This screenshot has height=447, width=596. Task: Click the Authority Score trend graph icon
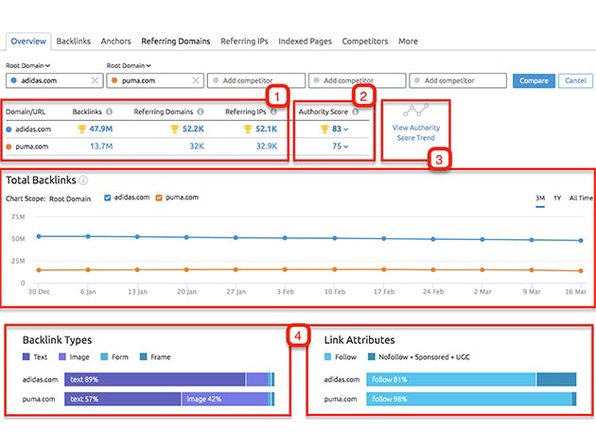416,110
